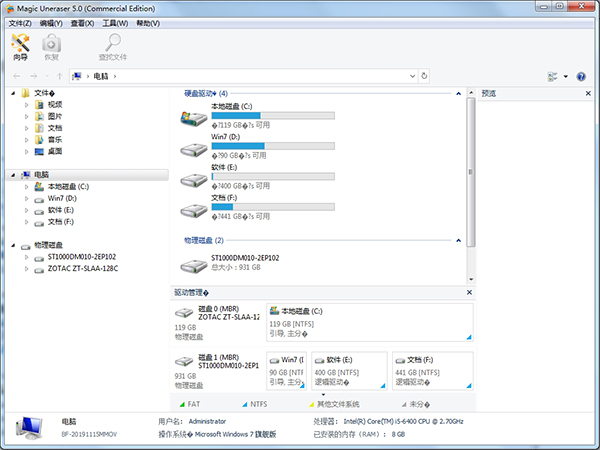Click the NTFS legend label

tap(258, 404)
